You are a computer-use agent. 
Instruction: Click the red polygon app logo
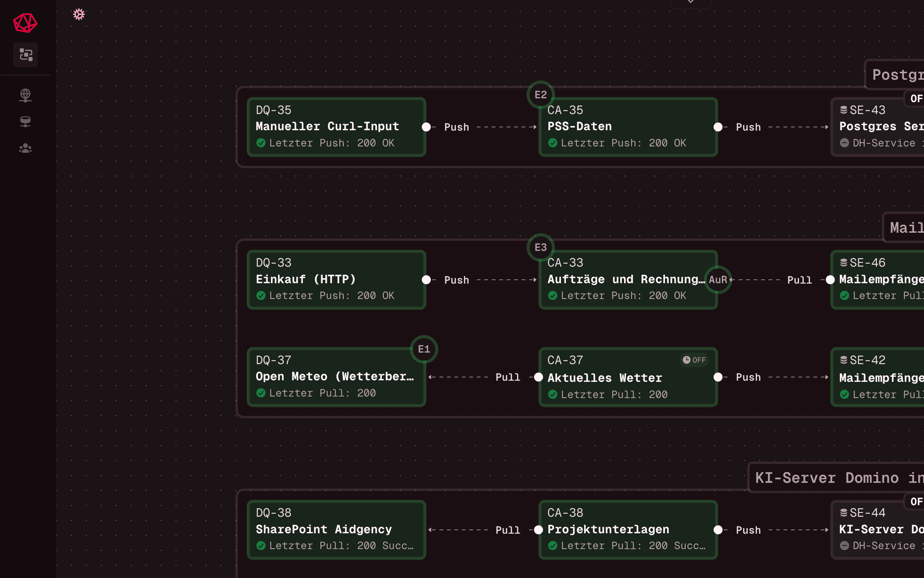click(25, 23)
